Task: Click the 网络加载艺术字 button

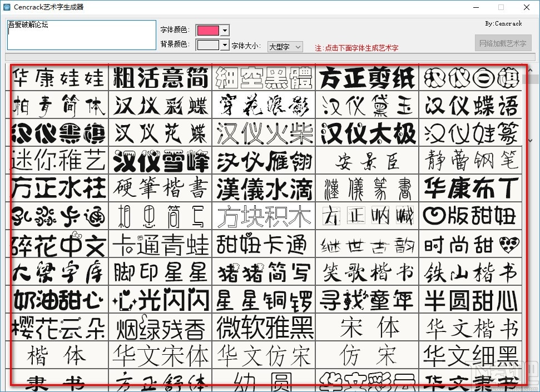Action: pos(502,43)
